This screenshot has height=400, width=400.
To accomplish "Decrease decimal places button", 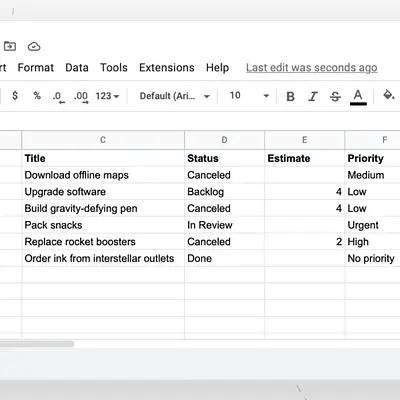I will tap(58, 97).
